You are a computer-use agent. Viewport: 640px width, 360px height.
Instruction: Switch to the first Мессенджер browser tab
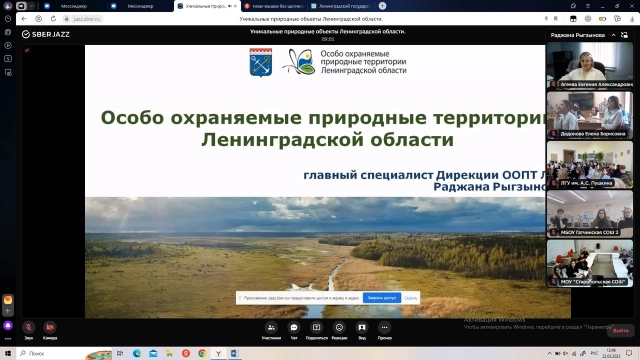tap(73, 6)
